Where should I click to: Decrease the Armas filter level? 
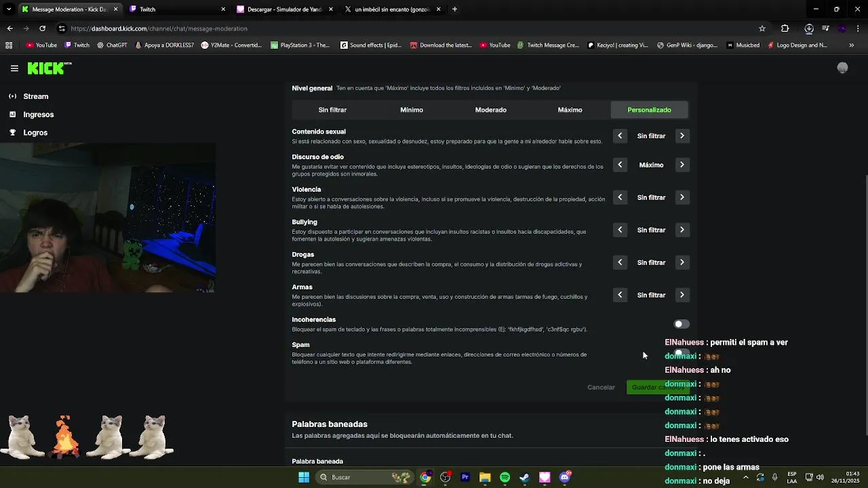620,295
